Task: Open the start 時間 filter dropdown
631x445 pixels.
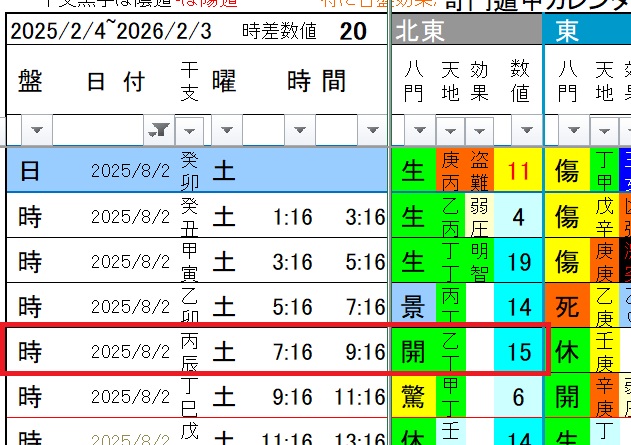Action: click(302, 130)
